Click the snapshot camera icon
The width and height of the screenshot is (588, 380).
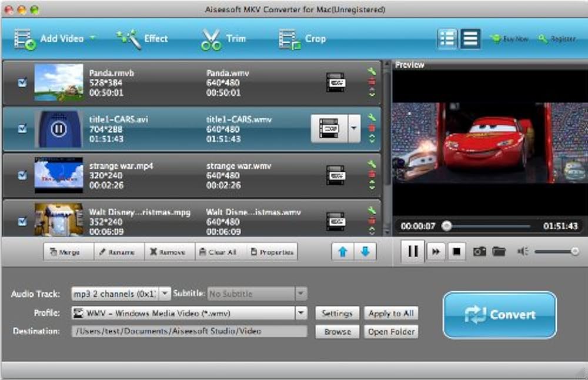pyautogui.click(x=480, y=251)
